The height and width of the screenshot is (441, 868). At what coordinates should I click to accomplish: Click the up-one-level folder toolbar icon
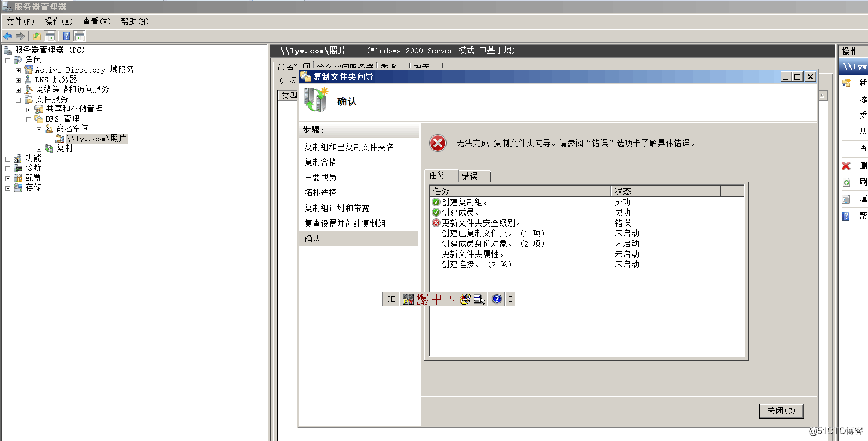pyautogui.click(x=37, y=37)
